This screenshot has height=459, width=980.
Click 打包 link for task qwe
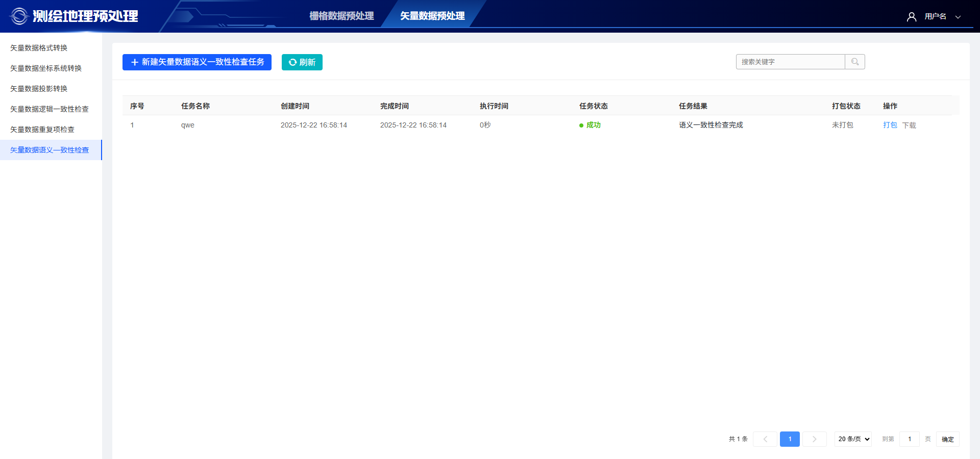pyautogui.click(x=890, y=125)
